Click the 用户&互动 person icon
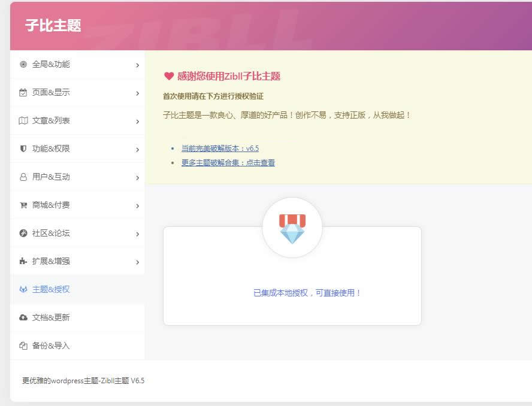Image resolution: width=532 pixels, height=406 pixels. [23, 177]
